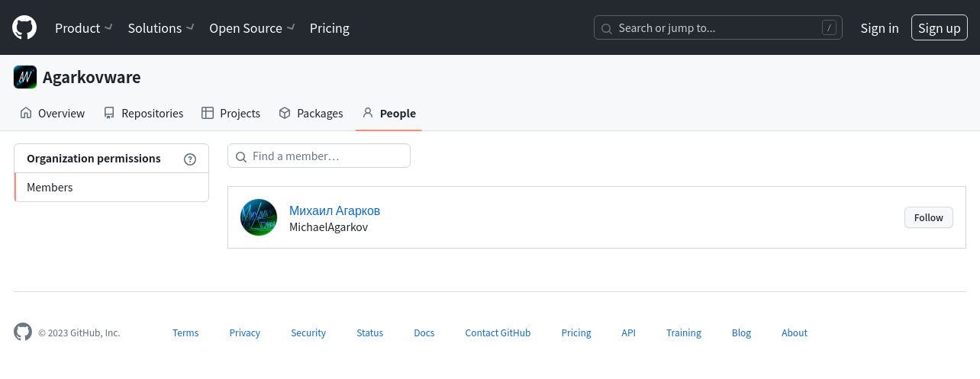Open Status footer link
The height and width of the screenshot is (379, 980).
click(370, 332)
